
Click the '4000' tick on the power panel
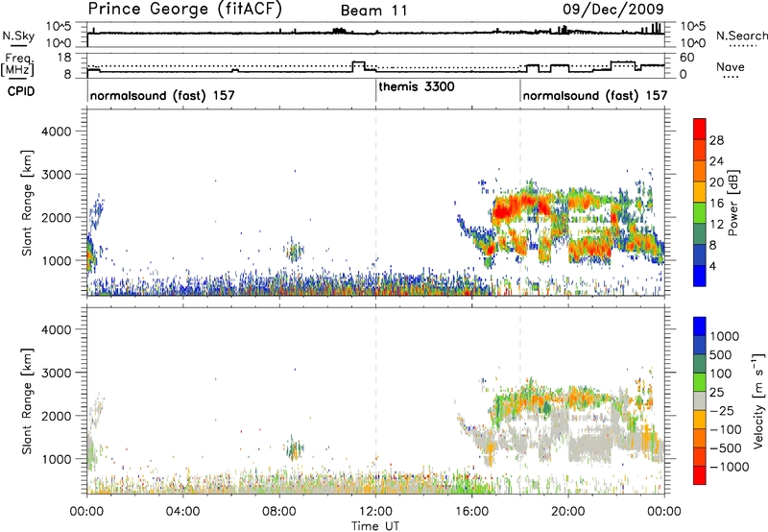click(x=56, y=131)
